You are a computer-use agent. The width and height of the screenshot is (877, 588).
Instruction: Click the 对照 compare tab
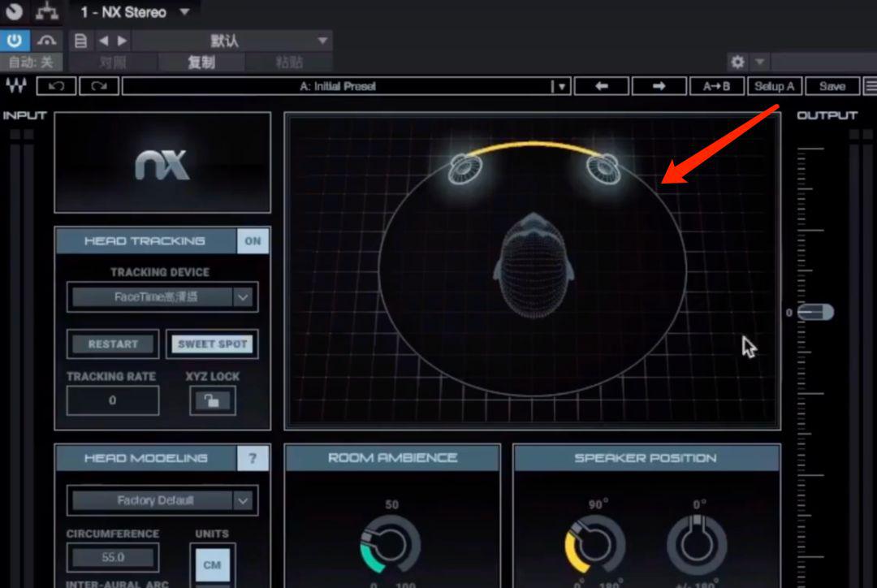tap(113, 62)
